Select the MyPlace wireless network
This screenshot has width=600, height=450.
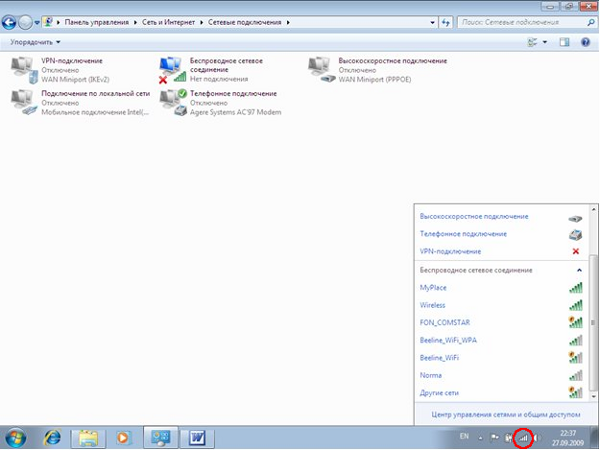tap(434, 288)
